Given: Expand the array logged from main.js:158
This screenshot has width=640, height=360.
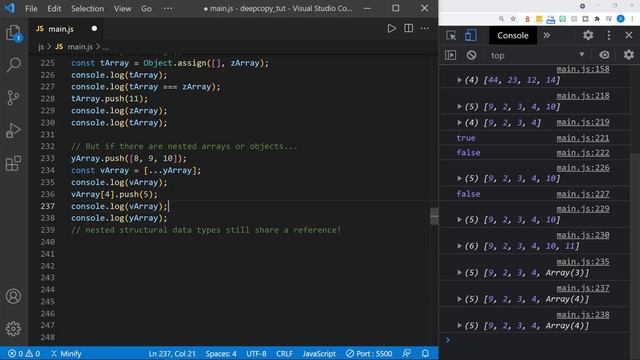Looking at the screenshot, I should click(x=459, y=80).
